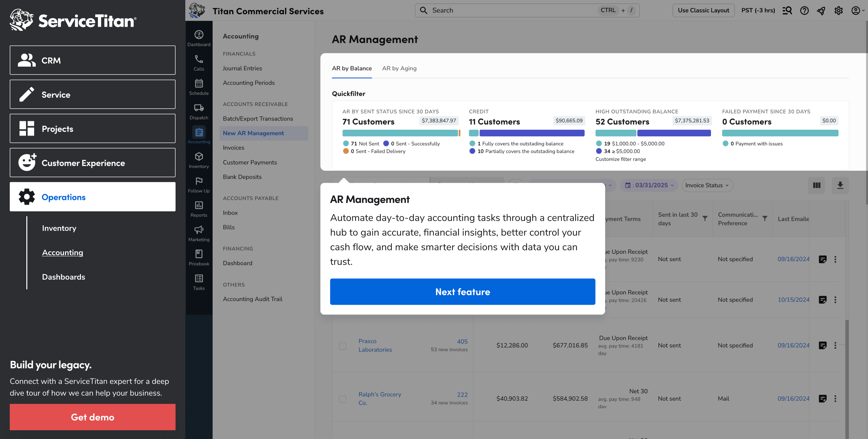Open the column chooser icon above table

pos(816,185)
